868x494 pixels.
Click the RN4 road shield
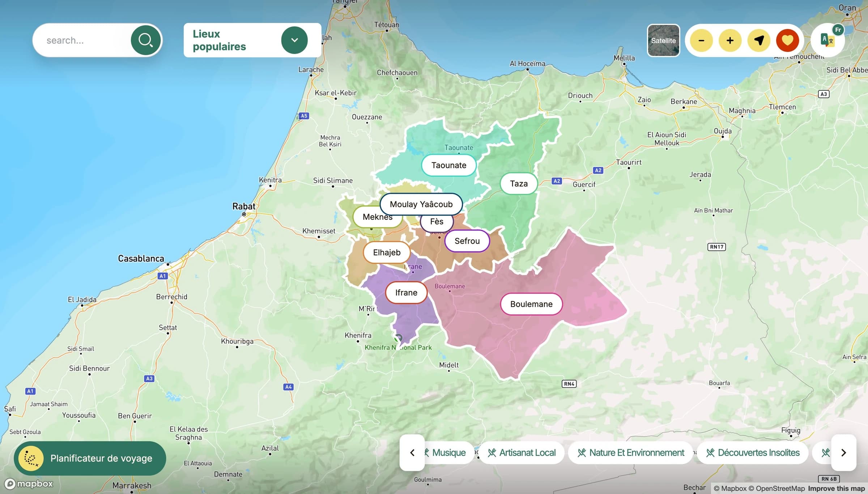pyautogui.click(x=569, y=384)
